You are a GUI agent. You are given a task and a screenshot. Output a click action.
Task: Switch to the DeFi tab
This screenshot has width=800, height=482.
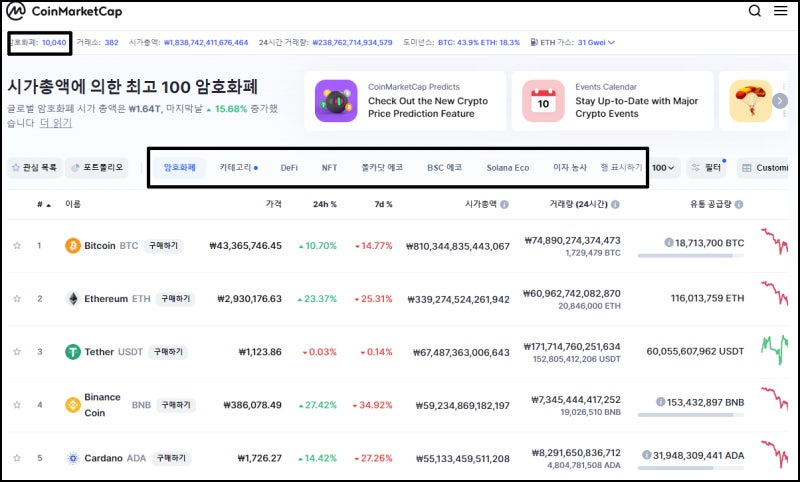[x=289, y=167]
